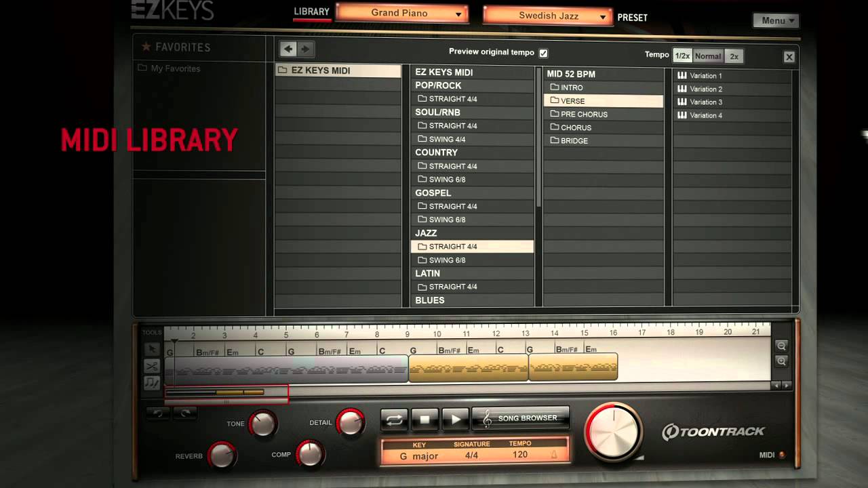Click the Toontrack logo
The height and width of the screenshot is (488, 868).
(x=713, y=432)
